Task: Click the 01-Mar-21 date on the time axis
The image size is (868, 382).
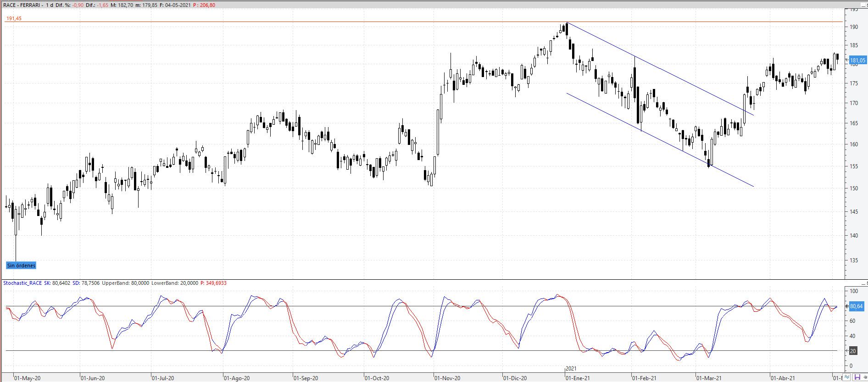Action: (709, 378)
